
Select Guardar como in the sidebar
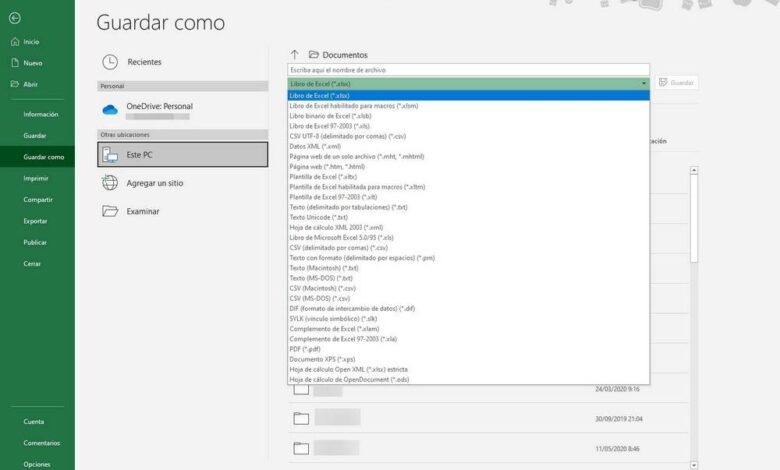point(37,157)
